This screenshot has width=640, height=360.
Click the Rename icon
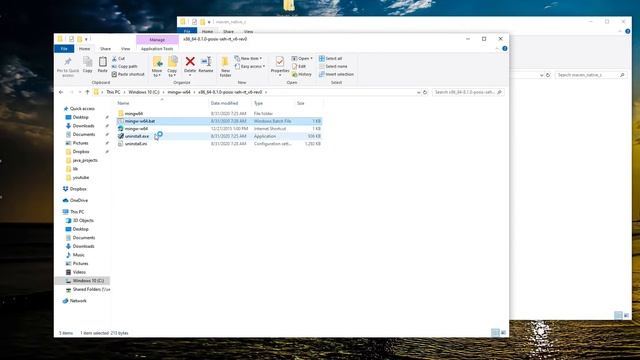point(206,62)
